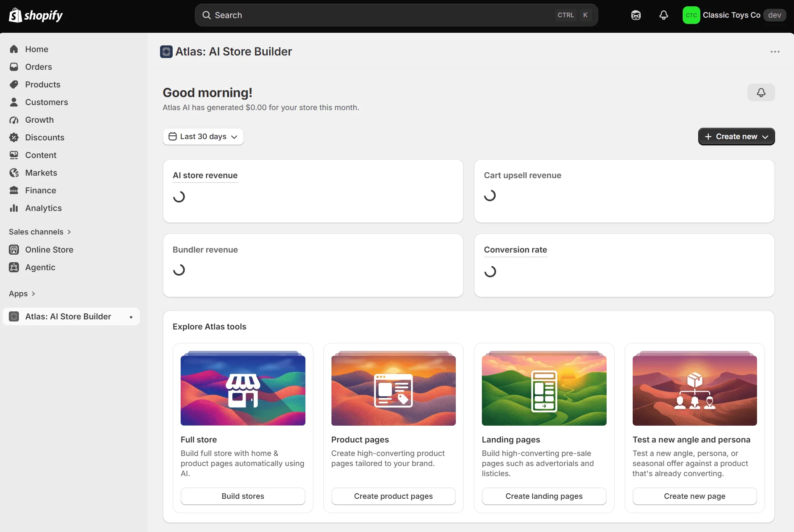The image size is (794, 532).
Task: Click the Atlas app icon in sidebar
Action: (14, 316)
